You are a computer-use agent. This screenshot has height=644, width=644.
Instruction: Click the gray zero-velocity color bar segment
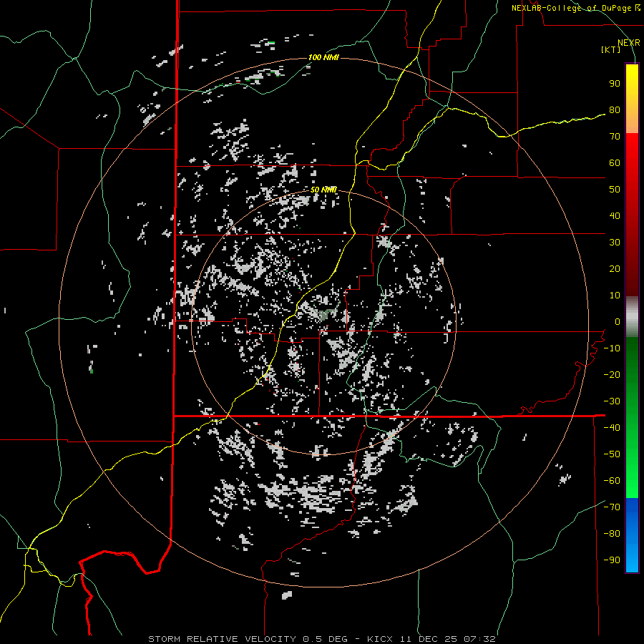coord(632,317)
